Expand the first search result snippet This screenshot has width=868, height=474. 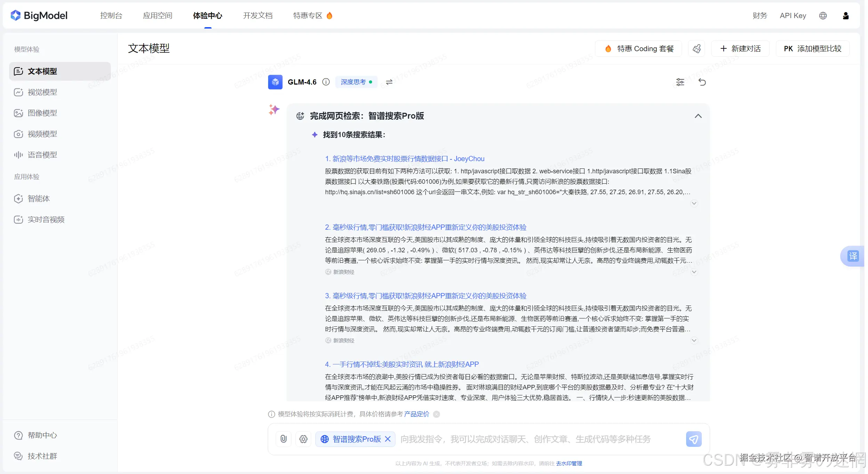[694, 203]
